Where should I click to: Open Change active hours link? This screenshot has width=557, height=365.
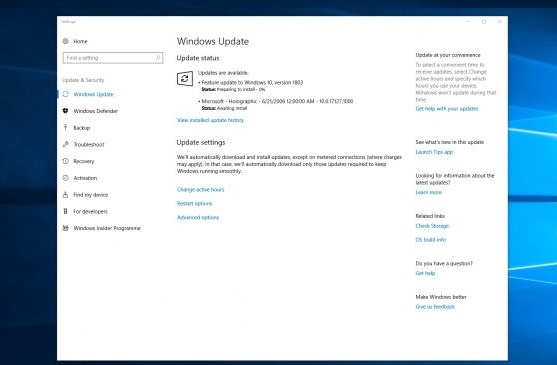point(200,190)
